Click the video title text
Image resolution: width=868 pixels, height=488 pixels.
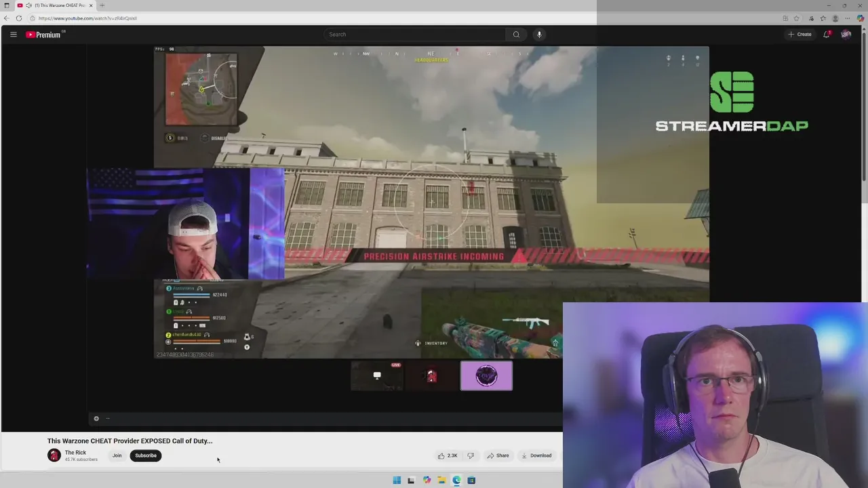coord(130,441)
